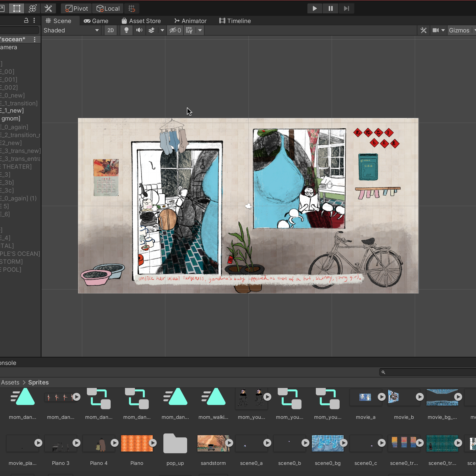The height and width of the screenshot is (476, 476).
Task: Toggle hidden objects visibility icon
Action: [x=175, y=30]
